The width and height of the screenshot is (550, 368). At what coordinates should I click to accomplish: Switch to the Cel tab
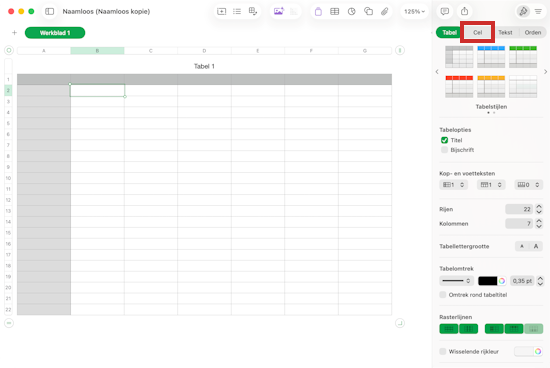(x=477, y=32)
